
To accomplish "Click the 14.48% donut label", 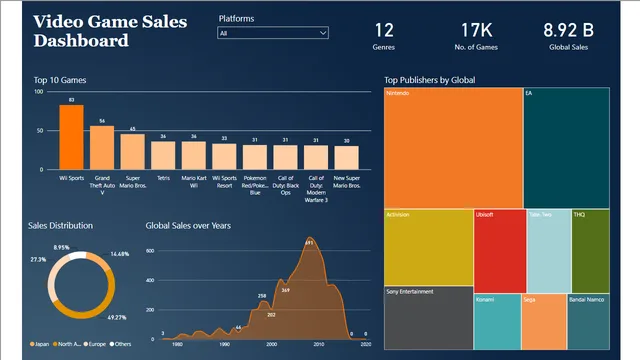I will pyautogui.click(x=120, y=254).
